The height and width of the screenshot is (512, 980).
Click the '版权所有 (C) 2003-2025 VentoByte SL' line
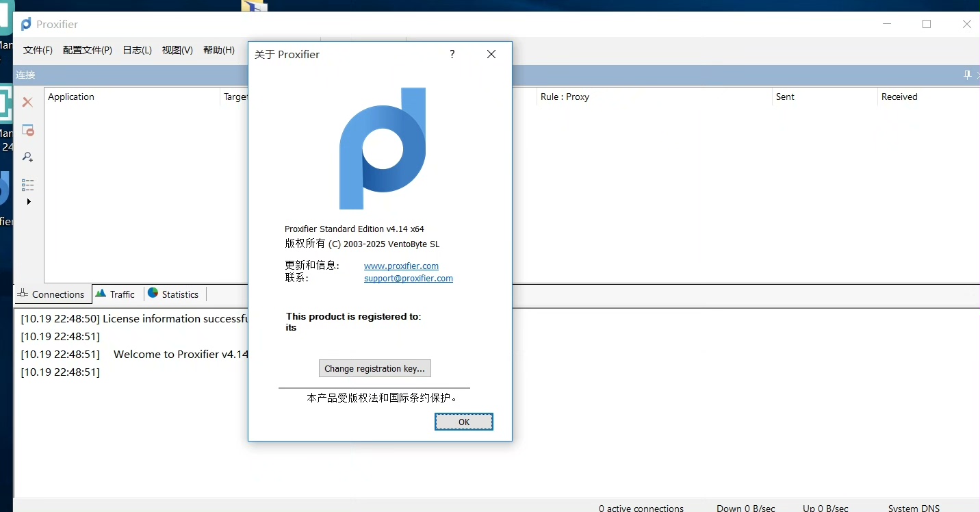coord(362,244)
